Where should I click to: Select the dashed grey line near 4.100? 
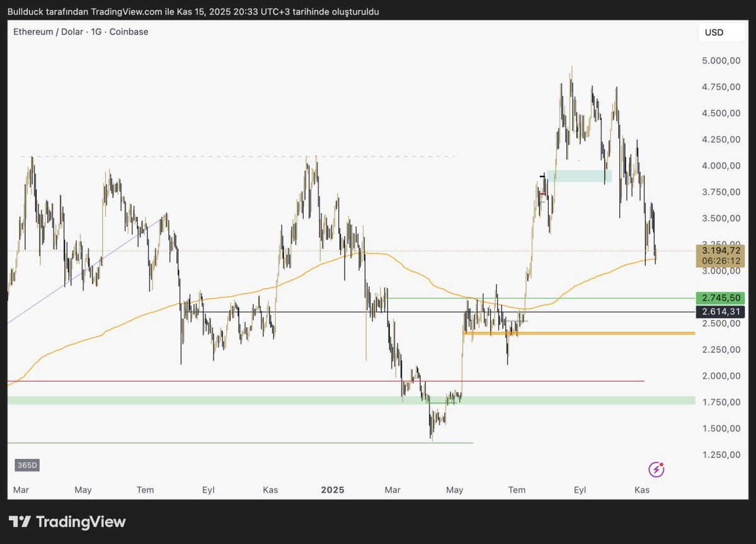click(x=237, y=156)
